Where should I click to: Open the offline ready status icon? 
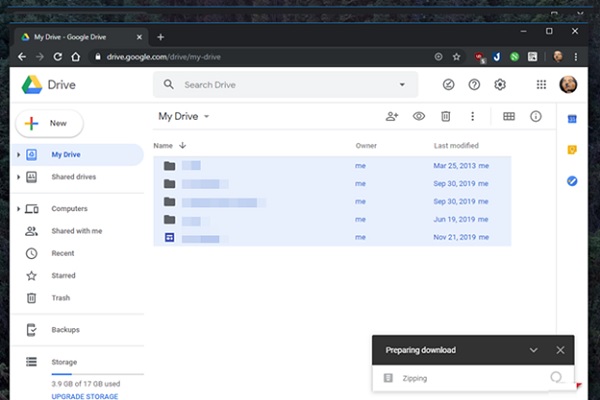pos(448,84)
